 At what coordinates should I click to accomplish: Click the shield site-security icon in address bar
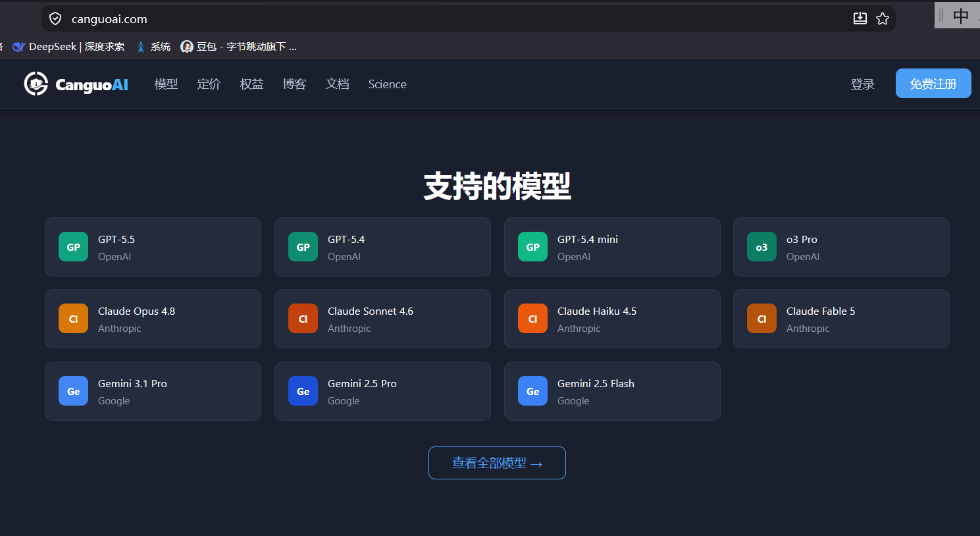point(55,18)
